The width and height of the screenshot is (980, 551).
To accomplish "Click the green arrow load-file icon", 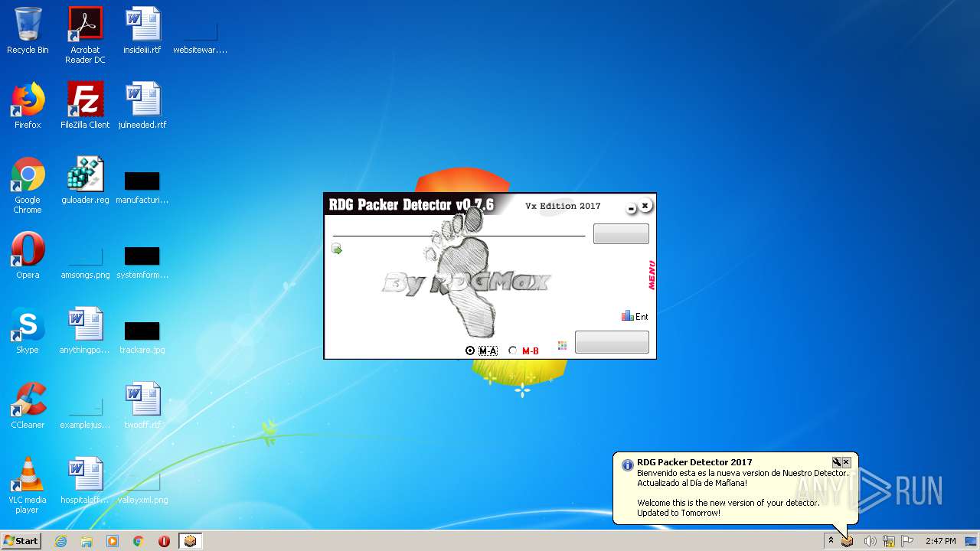I will coord(337,249).
